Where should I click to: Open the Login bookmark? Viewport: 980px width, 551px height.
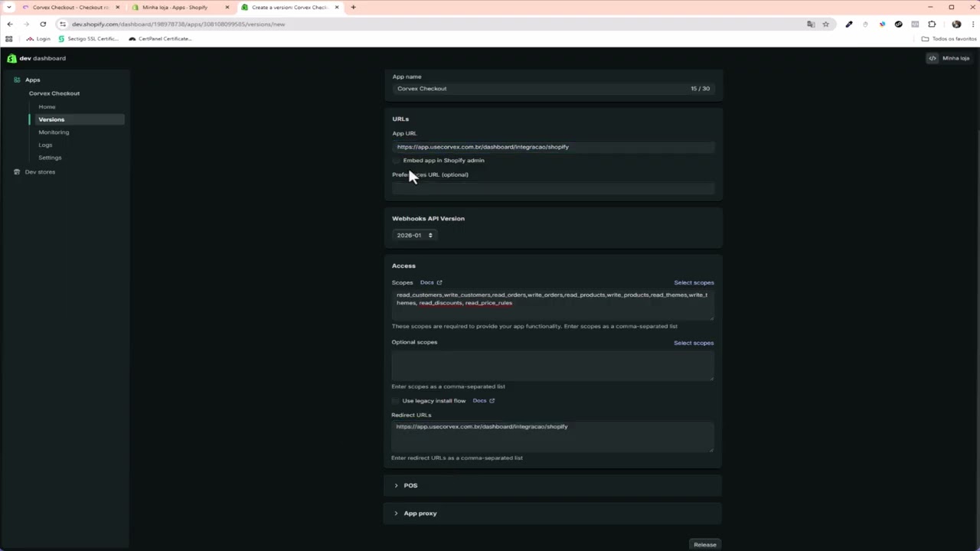(x=38, y=38)
